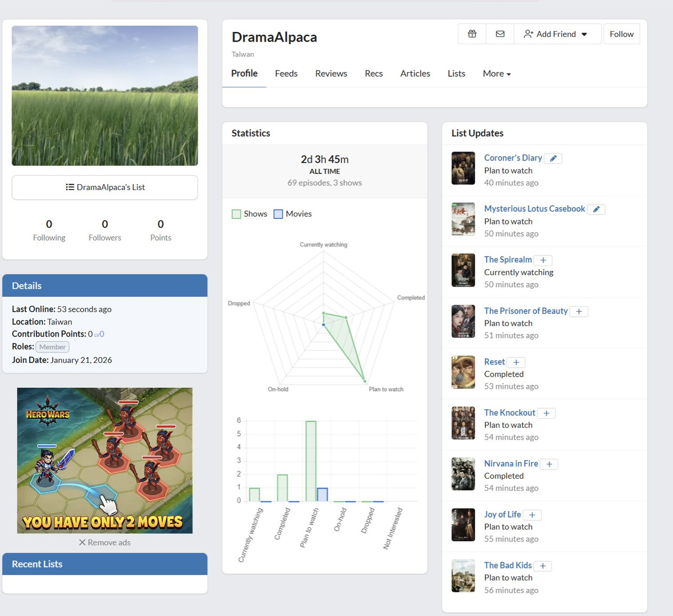673x616 pixels.
Task: Open the message envelope icon
Action: tap(500, 34)
